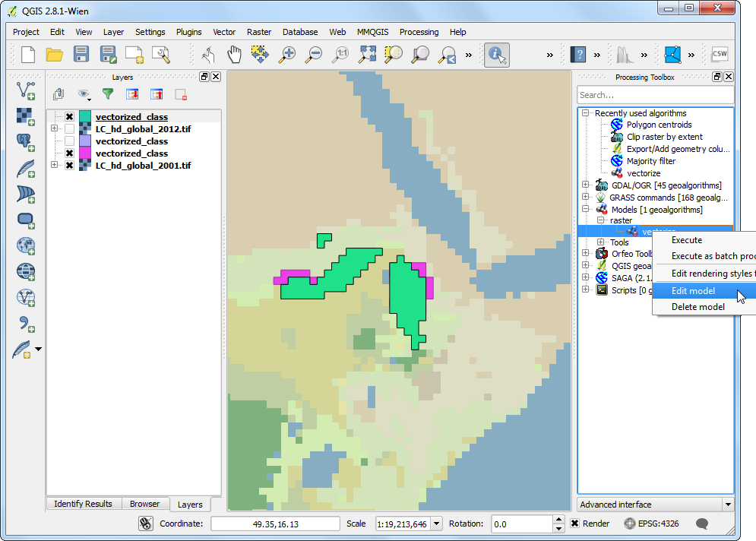Click EPSG:4326 CRS status button
The image size is (756, 541).
coord(652,524)
